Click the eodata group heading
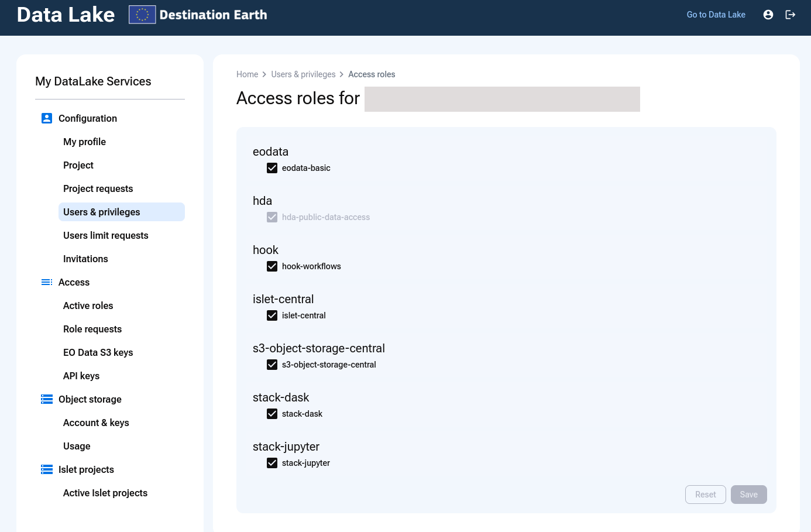 (x=270, y=152)
